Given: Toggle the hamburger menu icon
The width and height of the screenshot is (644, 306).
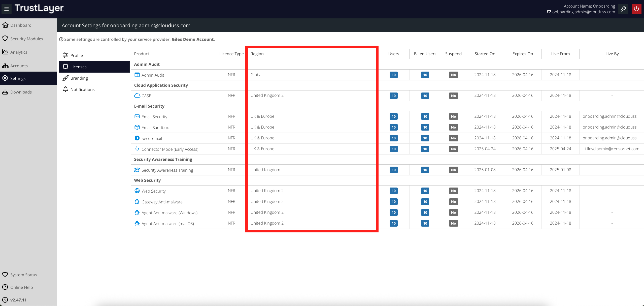Looking at the screenshot, I should 7,9.
